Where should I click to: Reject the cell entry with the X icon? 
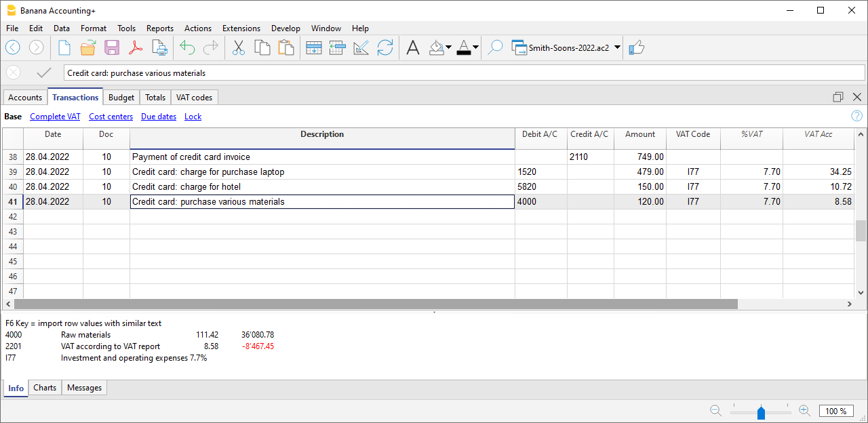13,72
